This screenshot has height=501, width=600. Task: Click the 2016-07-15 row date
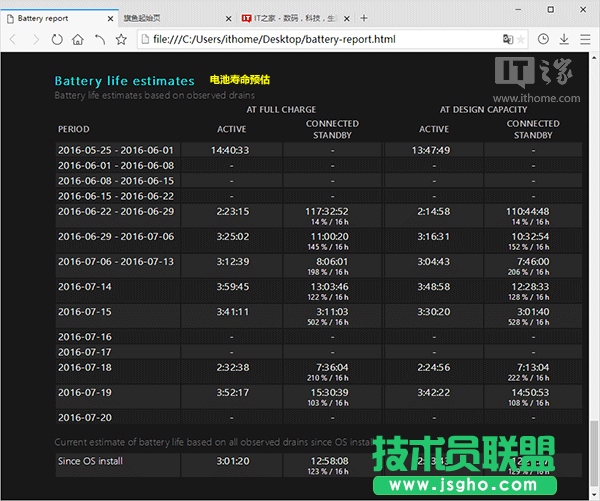(x=85, y=312)
